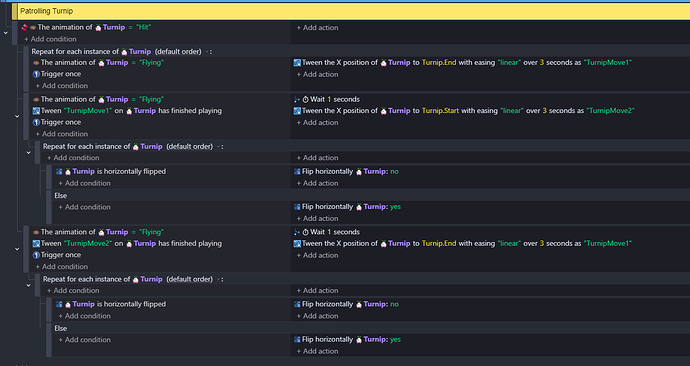Collapse the top "Hit" animation event with chevron

coord(6,33)
